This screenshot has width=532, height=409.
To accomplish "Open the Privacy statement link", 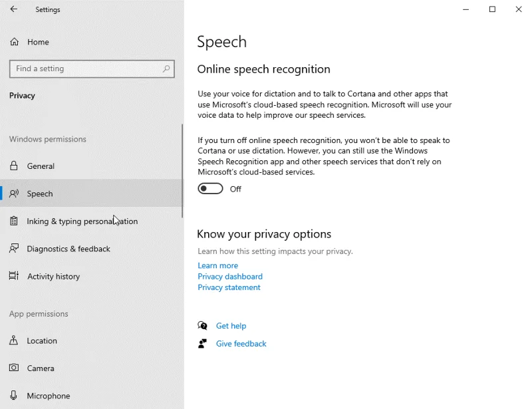I will (229, 287).
